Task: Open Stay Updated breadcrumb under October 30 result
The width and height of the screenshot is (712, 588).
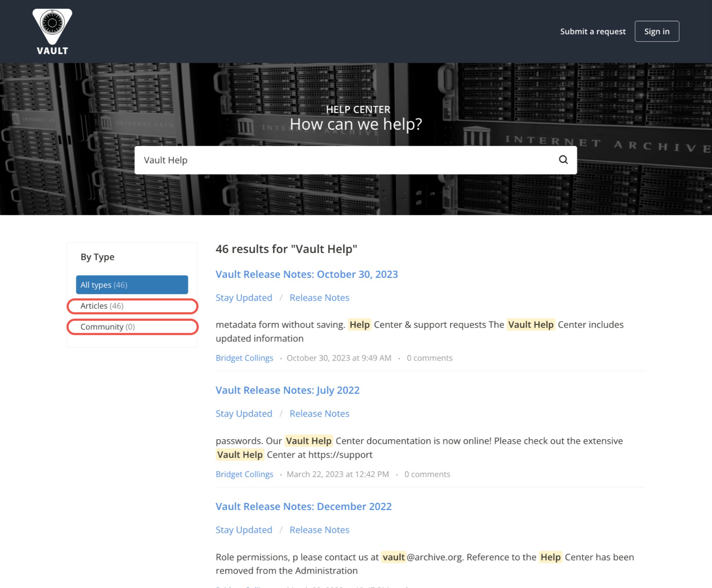Action: [x=244, y=298]
